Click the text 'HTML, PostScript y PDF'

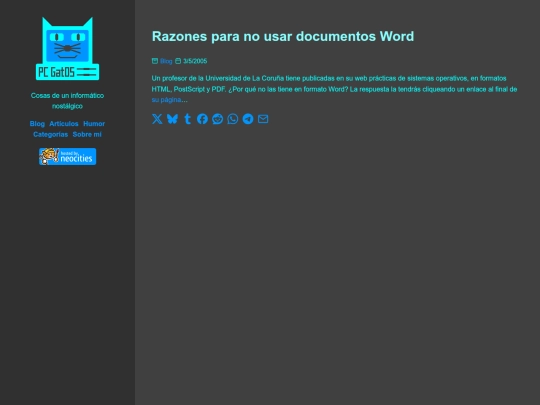[188, 89]
